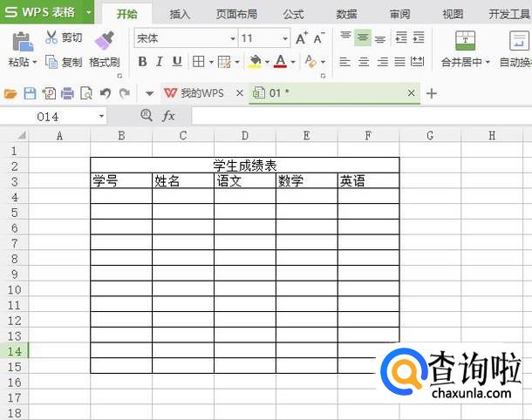
Task: Click the Merge and Center (合并居中) icon
Action: [465, 41]
